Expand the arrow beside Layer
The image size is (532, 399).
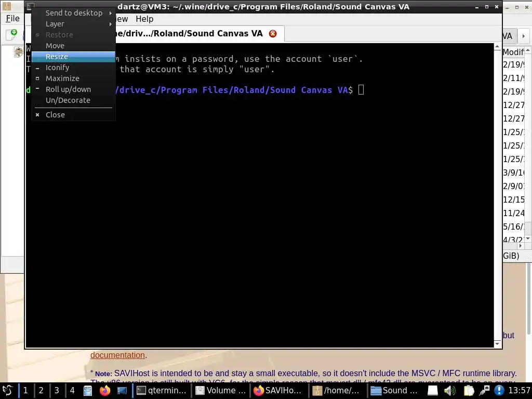(x=110, y=24)
